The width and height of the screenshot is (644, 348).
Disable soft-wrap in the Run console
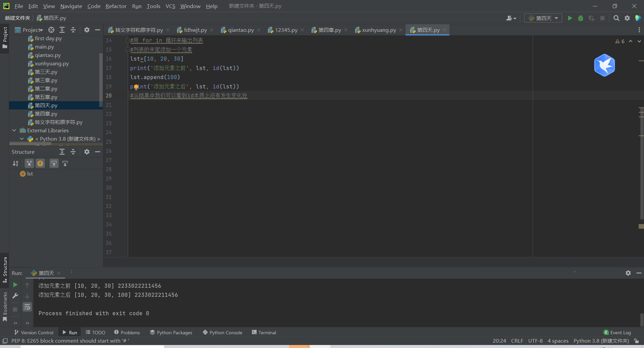(x=27, y=307)
